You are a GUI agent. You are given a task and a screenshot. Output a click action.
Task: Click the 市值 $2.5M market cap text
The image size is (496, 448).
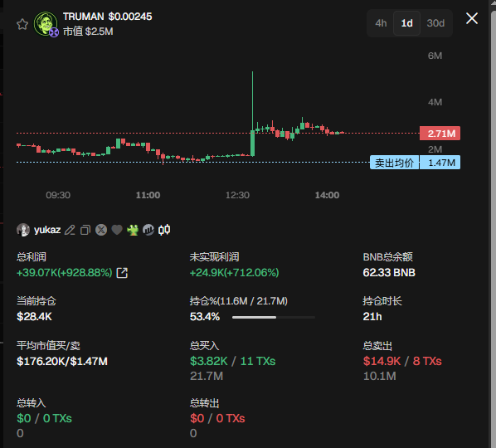point(88,32)
